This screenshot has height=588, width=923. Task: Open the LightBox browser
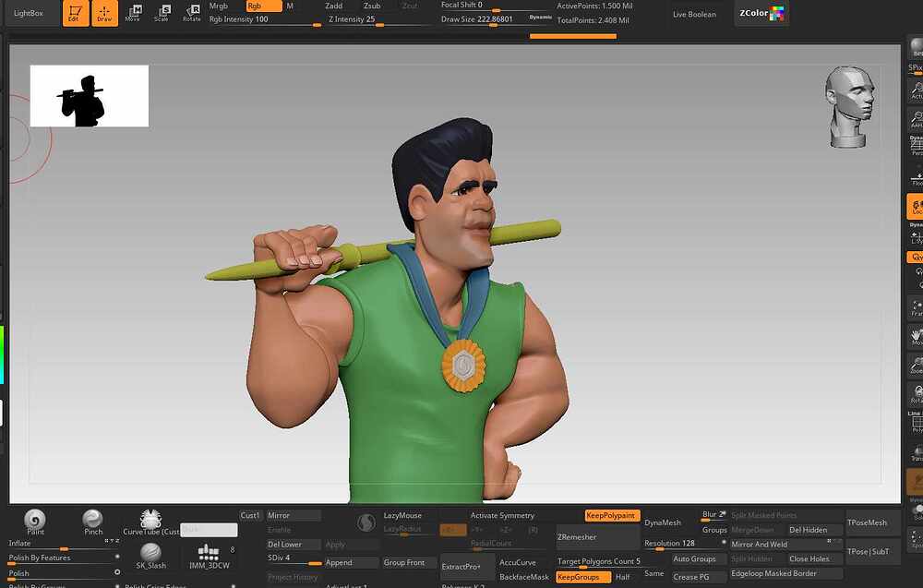tap(29, 13)
